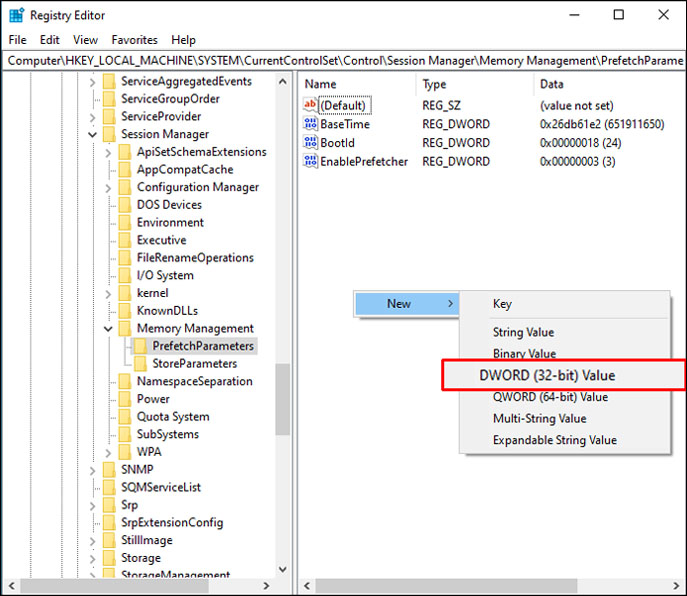This screenshot has height=596, width=687.
Task: Click the EnablePrefetcher DWORD value icon
Action: 310,161
